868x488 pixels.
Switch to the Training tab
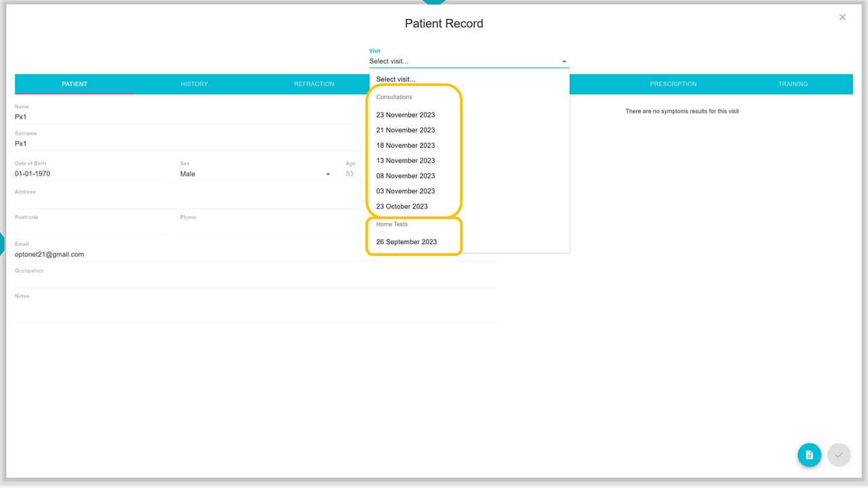pyautogui.click(x=793, y=84)
